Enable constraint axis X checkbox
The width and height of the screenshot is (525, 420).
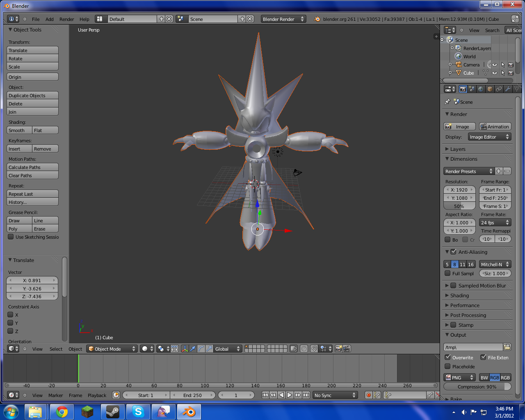[11, 315]
